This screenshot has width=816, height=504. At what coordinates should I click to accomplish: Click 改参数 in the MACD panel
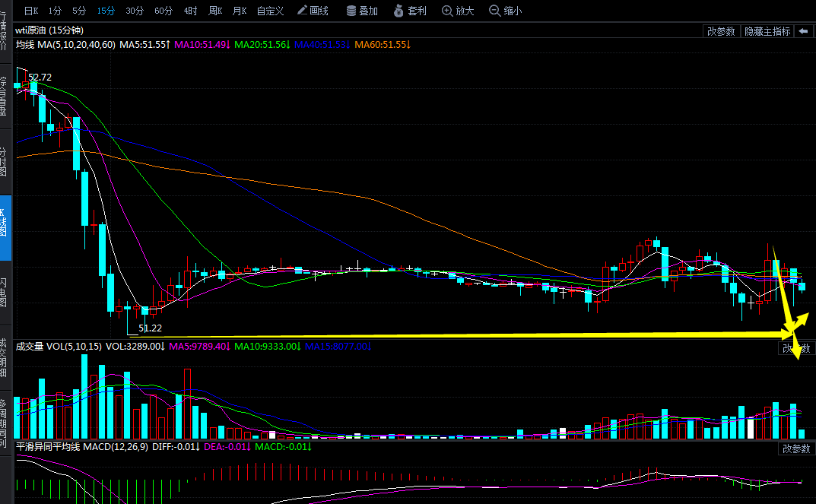(795, 449)
